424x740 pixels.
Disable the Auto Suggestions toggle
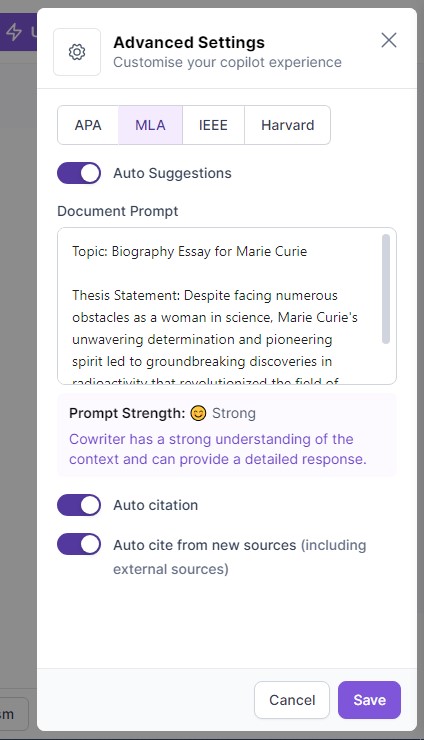(79, 173)
